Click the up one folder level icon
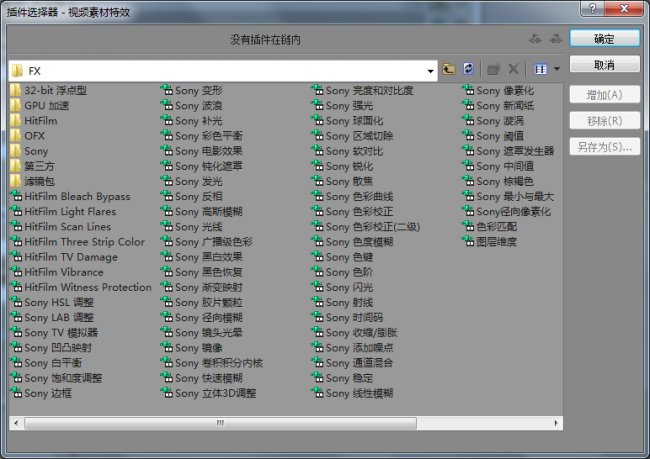650x459 pixels. 449,69
